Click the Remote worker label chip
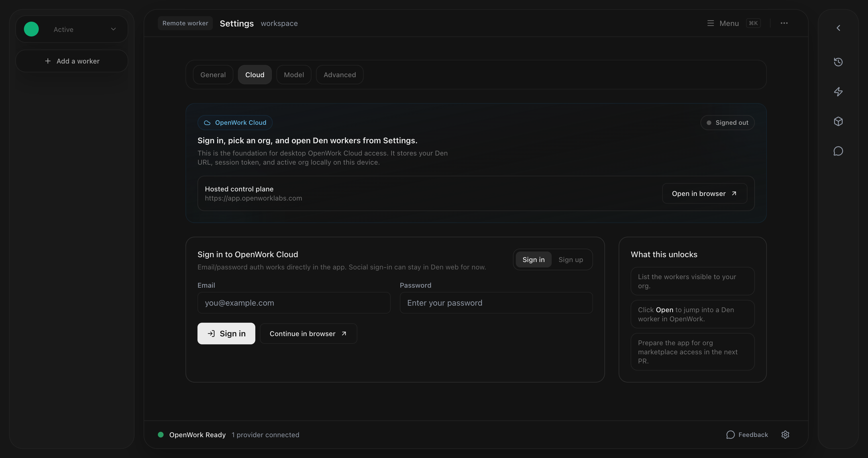 185,23
